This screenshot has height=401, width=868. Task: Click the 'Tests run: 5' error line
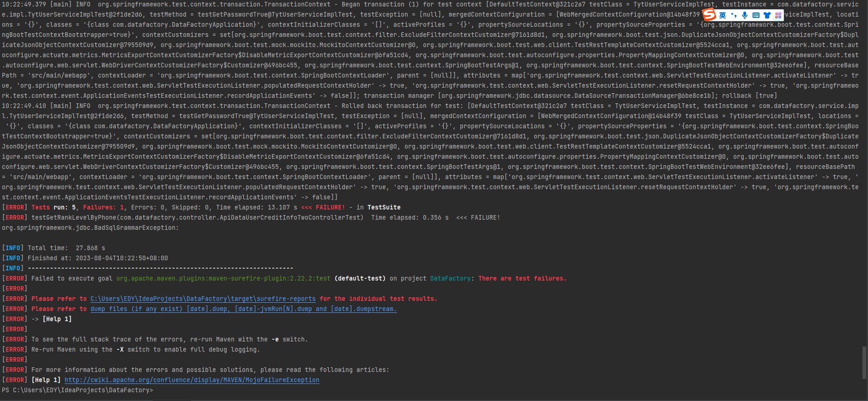(201, 207)
